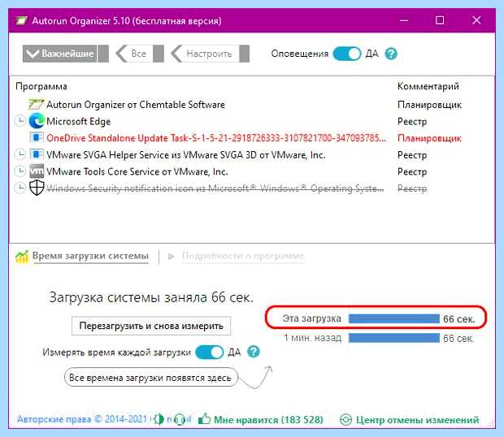This screenshot has height=437, width=504.
Task: Click clock icon beside VMware SVGA Helper
Action: [20, 154]
